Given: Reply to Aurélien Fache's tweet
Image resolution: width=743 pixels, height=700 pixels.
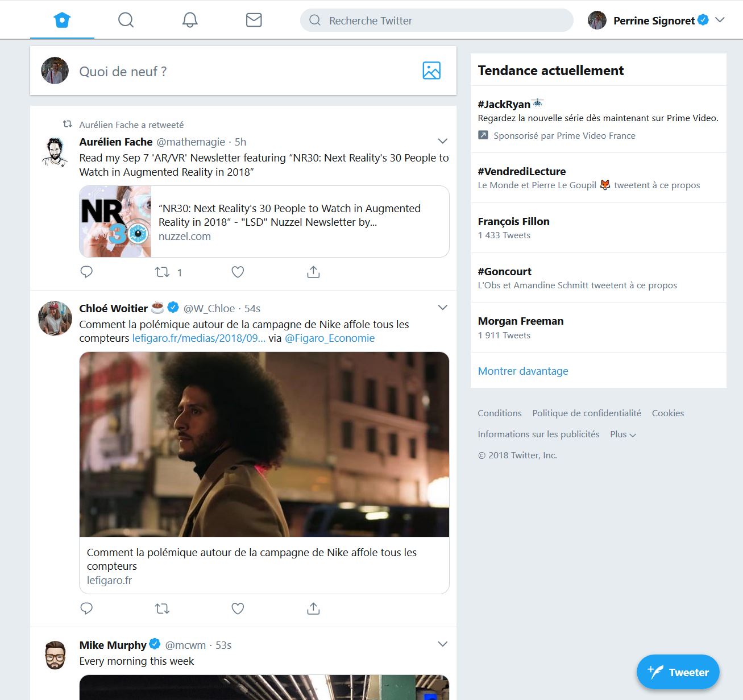Looking at the screenshot, I should [x=86, y=272].
